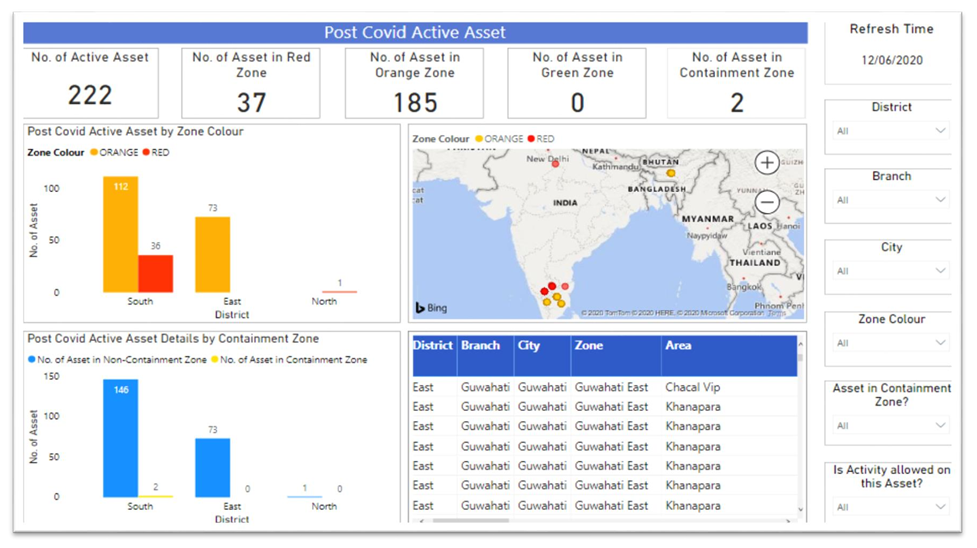Click the Chacal Vip area cell
This screenshot has height=548, width=977.
(692, 387)
